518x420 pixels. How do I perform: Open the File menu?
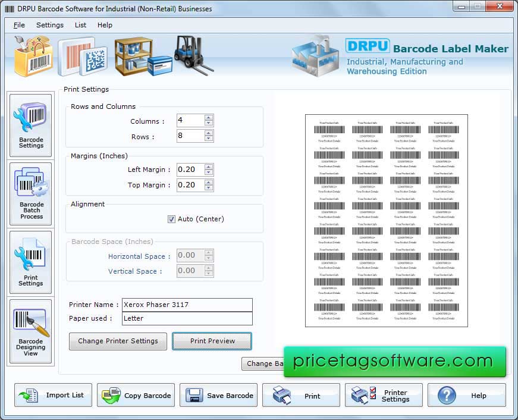coord(19,25)
